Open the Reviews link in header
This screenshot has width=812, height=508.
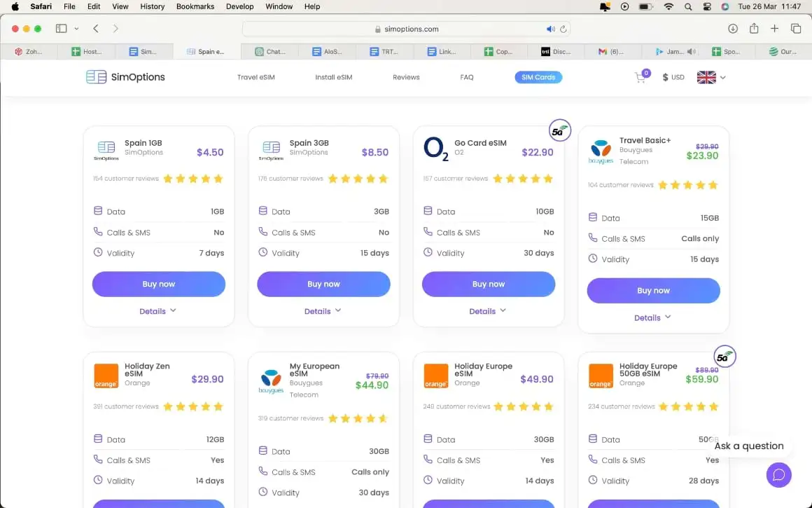[406, 77]
